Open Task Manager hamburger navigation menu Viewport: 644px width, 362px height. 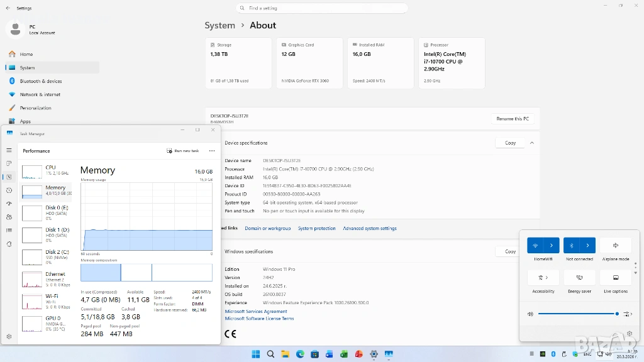click(9, 150)
